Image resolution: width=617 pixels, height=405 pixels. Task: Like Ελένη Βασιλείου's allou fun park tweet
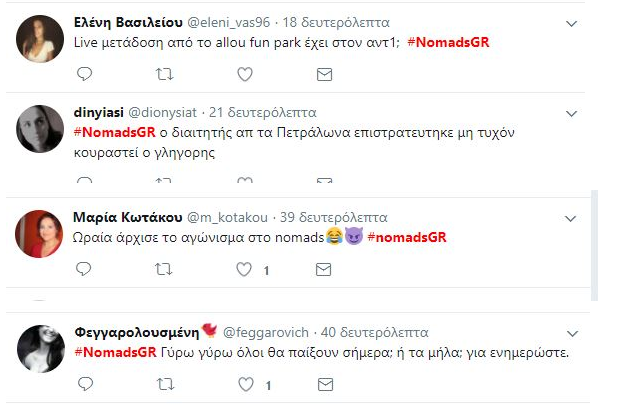point(245,74)
